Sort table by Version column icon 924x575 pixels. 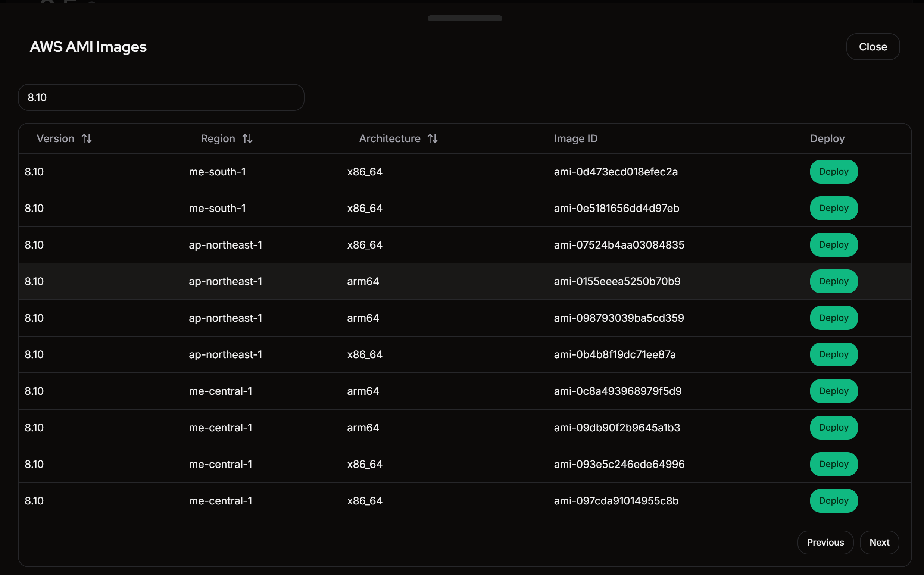[87, 138]
